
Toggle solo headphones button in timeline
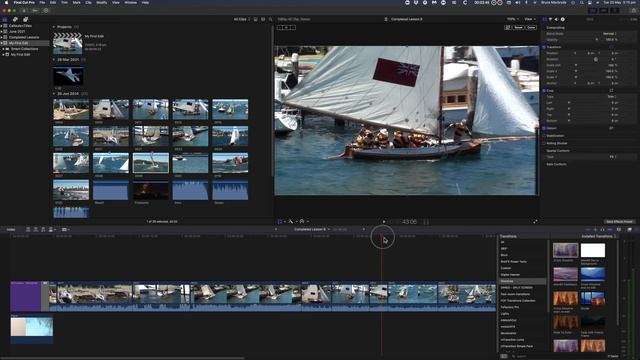602,230
